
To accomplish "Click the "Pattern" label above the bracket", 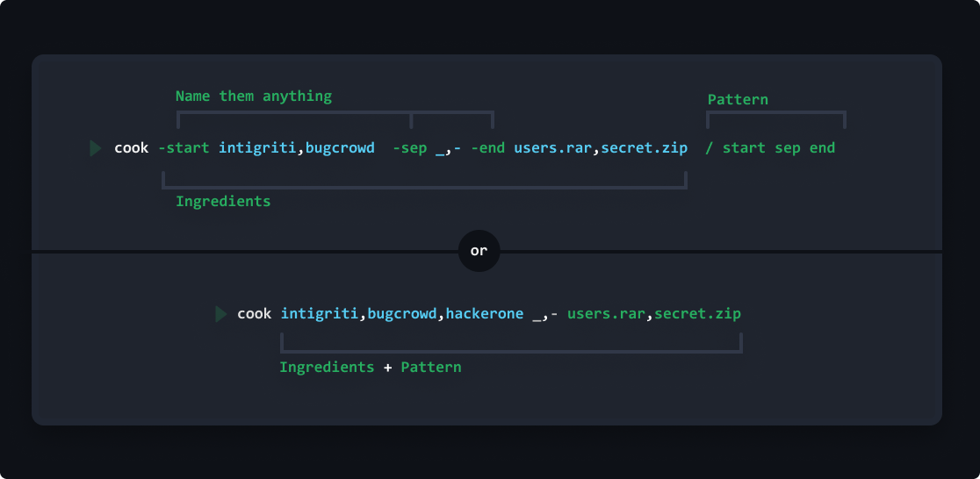I will point(738,100).
